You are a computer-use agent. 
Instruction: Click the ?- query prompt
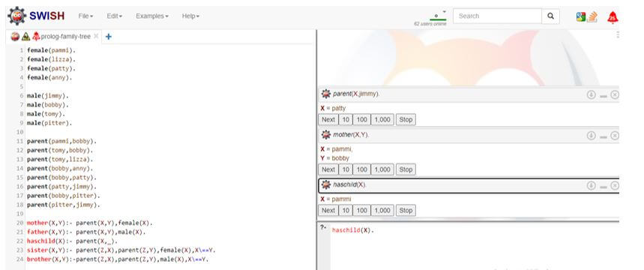[x=323, y=226]
